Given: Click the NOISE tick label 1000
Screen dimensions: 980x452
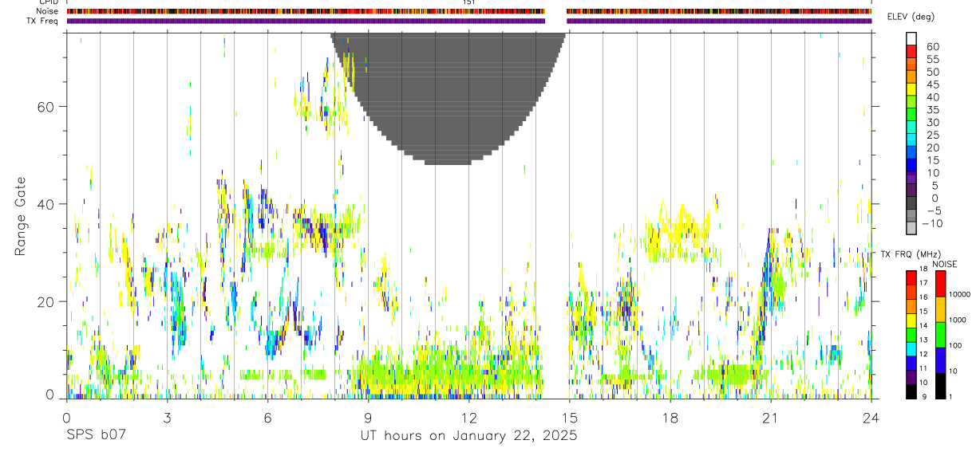Looking at the screenshot, I should pyautogui.click(x=957, y=320).
